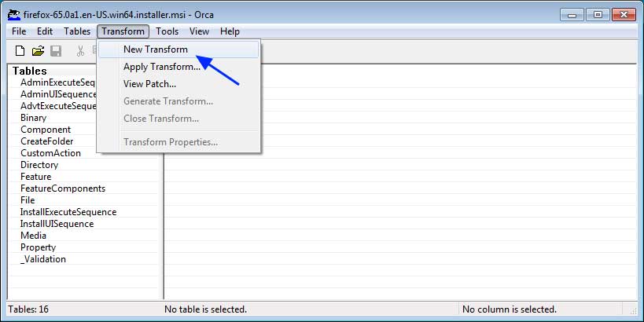The image size is (644, 322).
Task: Minimize the Orca window
Action: coord(572,15)
